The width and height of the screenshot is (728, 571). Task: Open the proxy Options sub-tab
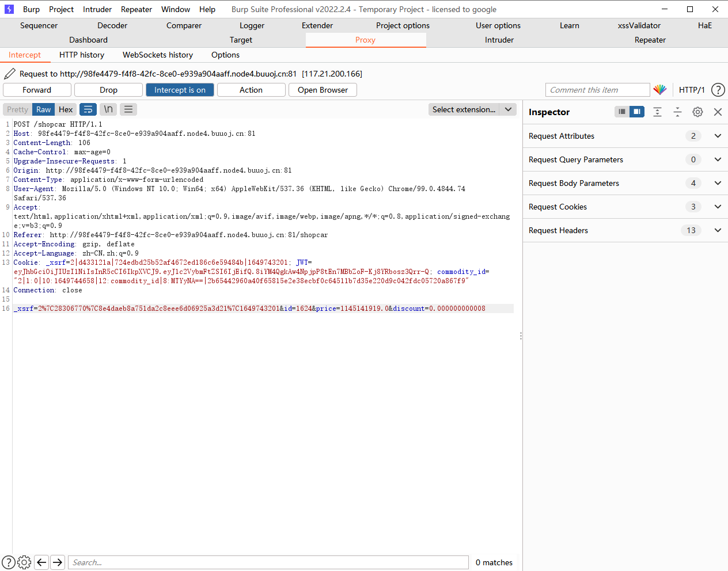225,55
